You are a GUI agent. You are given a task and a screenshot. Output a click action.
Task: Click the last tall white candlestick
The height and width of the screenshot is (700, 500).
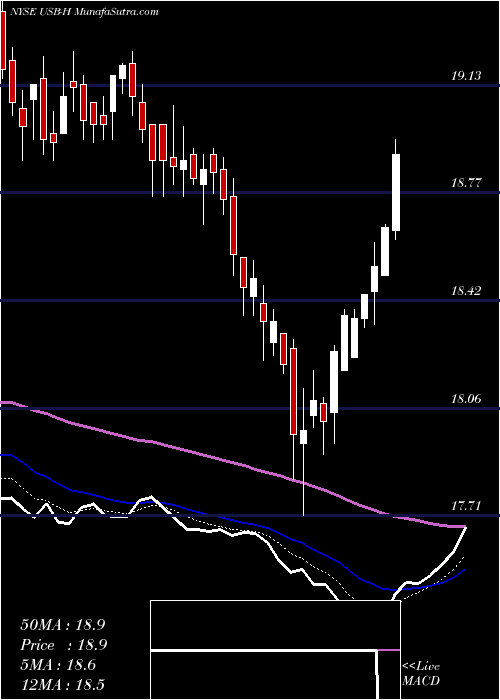click(396, 192)
